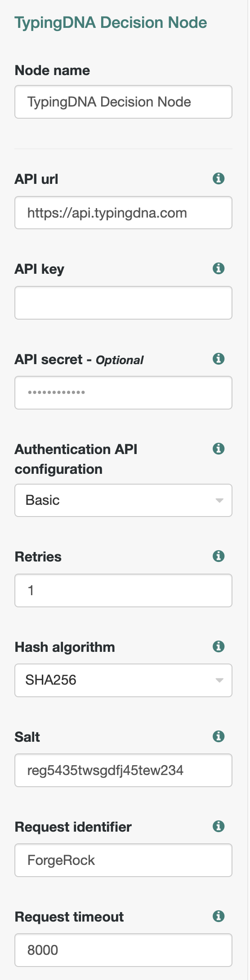Open the Request timeout info icon
This screenshot has height=980, width=250.
tap(219, 916)
